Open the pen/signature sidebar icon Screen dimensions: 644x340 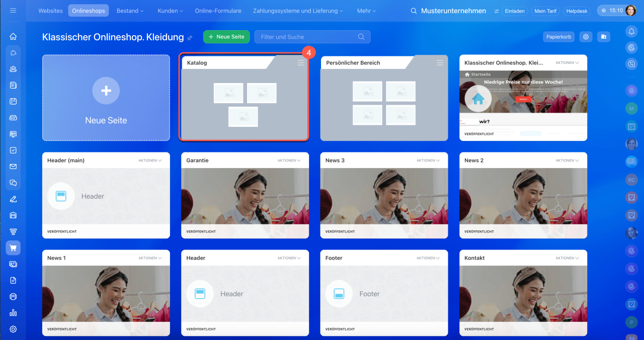13,199
